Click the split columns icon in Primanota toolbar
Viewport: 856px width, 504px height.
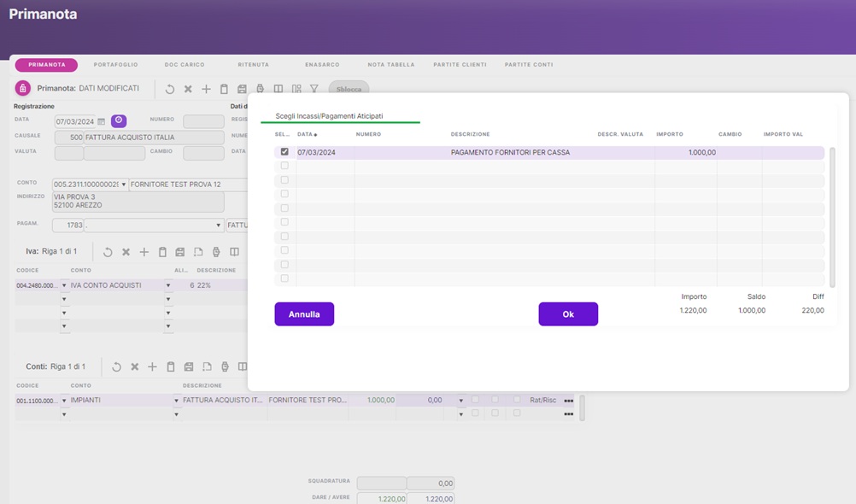click(x=278, y=89)
